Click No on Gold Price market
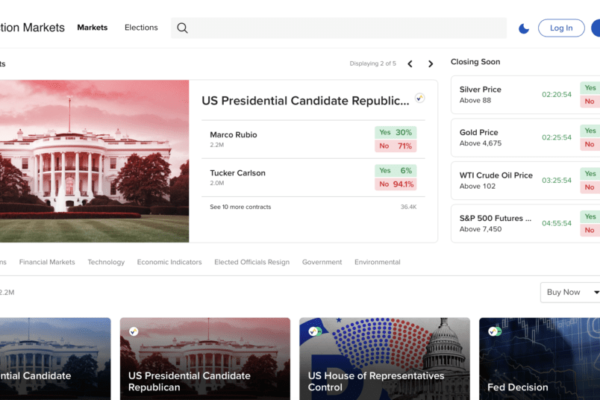 [x=590, y=144]
